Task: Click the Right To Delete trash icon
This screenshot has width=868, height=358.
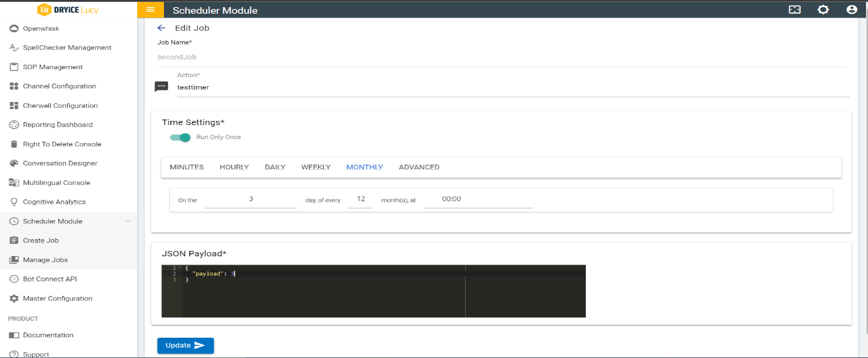Action: point(14,144)
